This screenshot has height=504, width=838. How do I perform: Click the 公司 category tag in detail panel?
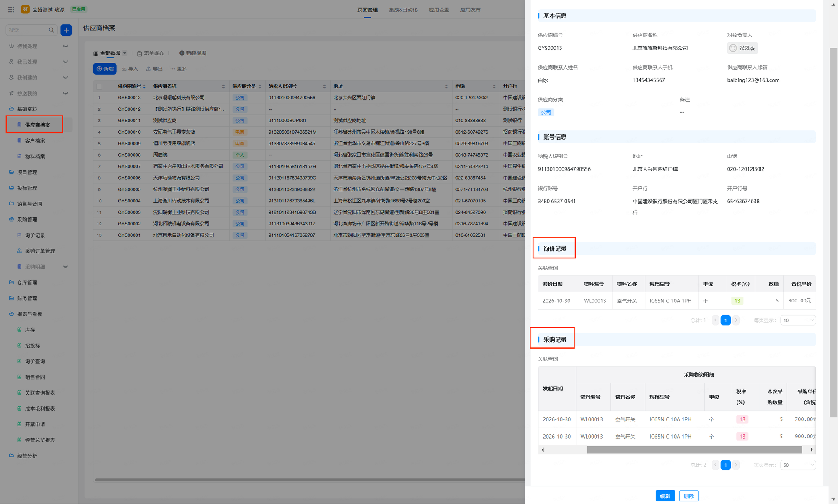coord(546,112)
